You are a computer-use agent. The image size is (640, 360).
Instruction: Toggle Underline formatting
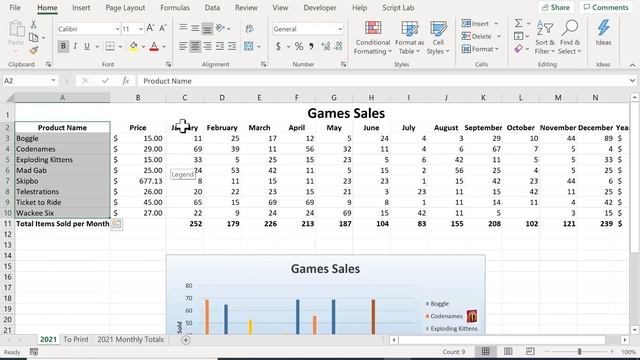[87, 46]
